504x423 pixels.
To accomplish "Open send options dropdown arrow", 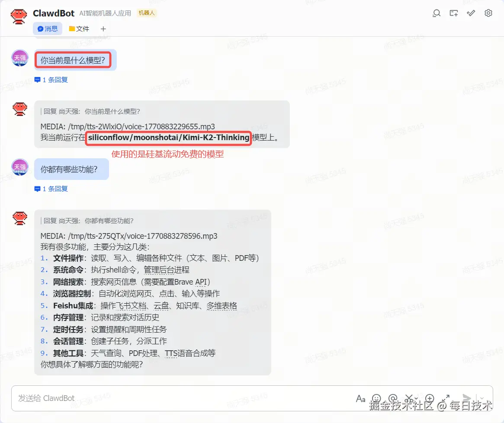I will click(x=482, y=399).
